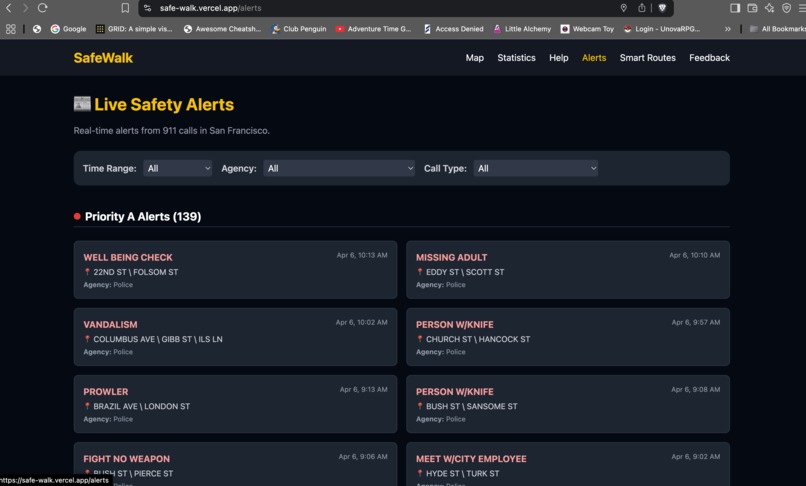
Task: Open the Call Type dropdown
Action: 535,168
